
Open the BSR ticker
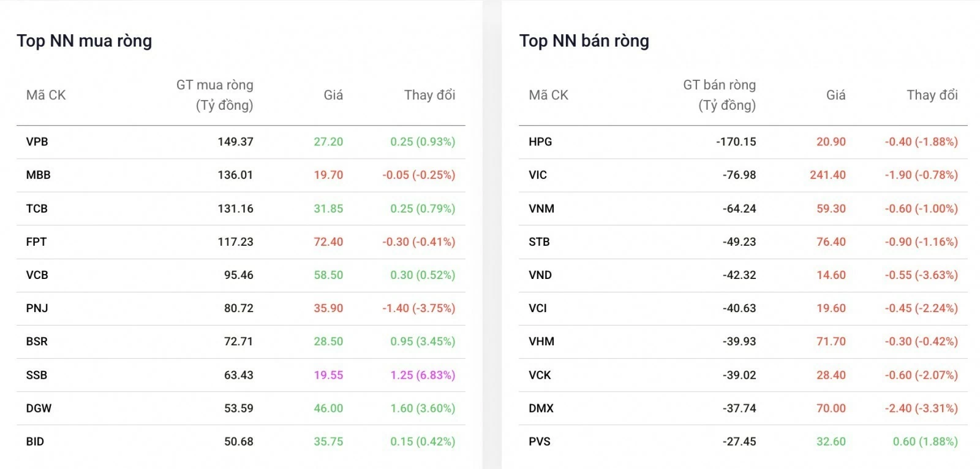(37, 341)
